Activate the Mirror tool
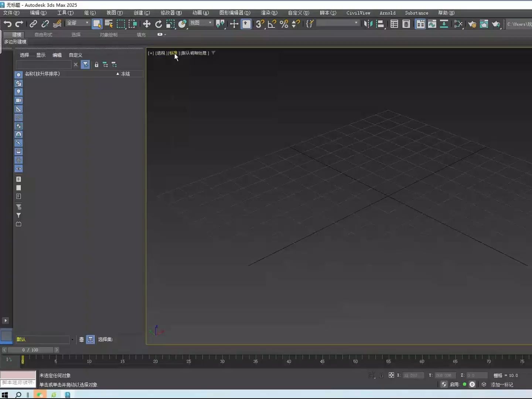Image resolution: width=532 pixels, height=399 pixels. pos(368,24)
